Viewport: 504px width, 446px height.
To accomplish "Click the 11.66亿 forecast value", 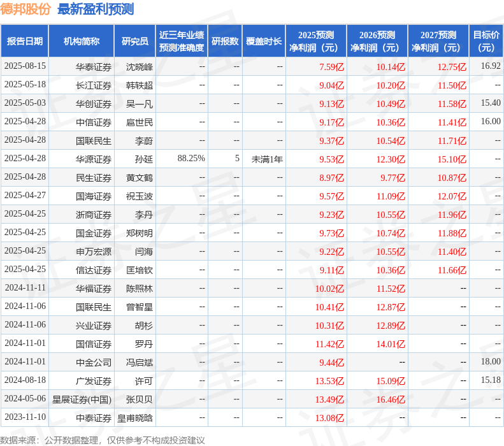I will [x=452, y=270].
